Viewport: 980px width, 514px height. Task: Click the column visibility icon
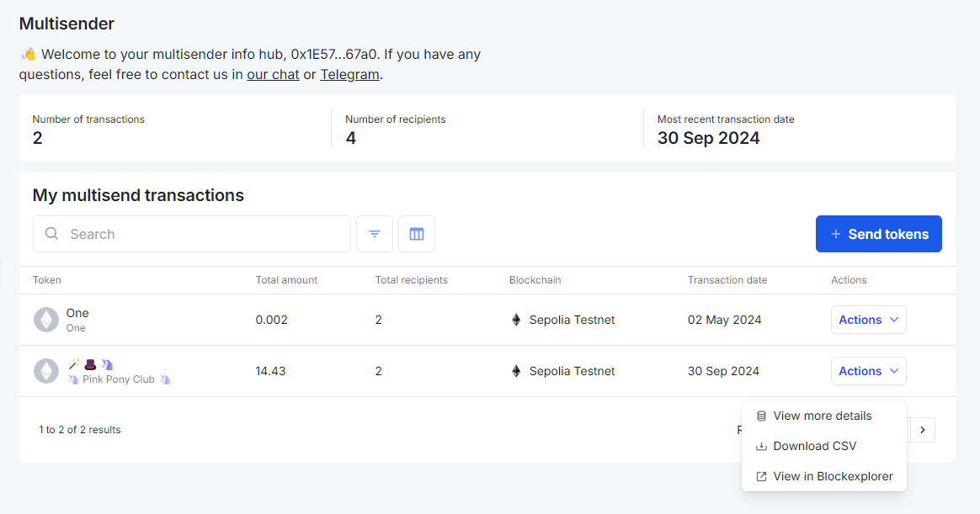(x=416, y=233)
